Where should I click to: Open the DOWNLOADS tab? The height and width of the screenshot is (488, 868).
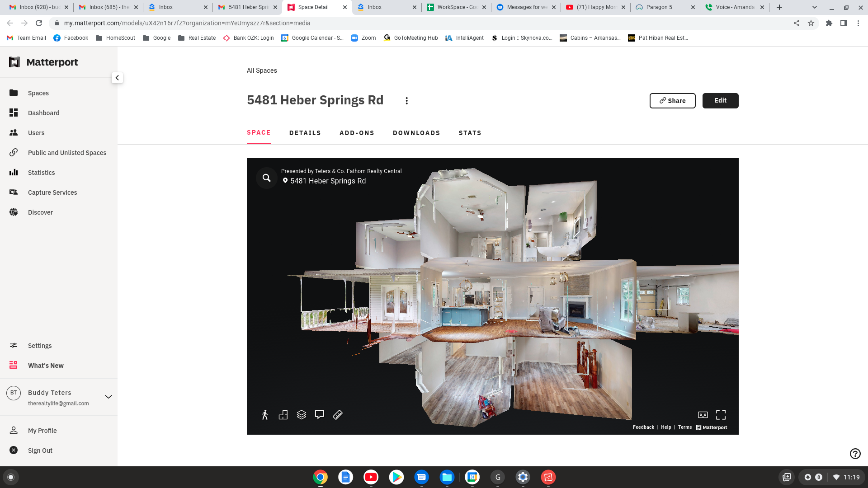416,133
